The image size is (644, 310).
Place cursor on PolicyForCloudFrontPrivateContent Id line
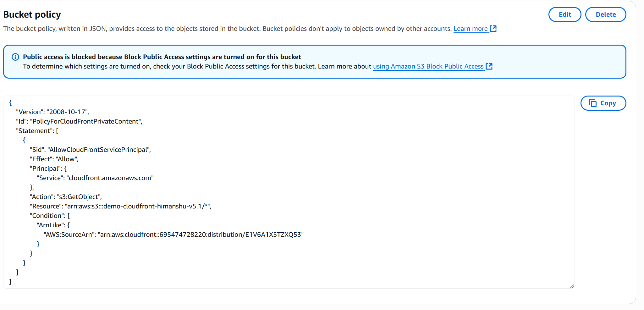[x=79, y=121]
